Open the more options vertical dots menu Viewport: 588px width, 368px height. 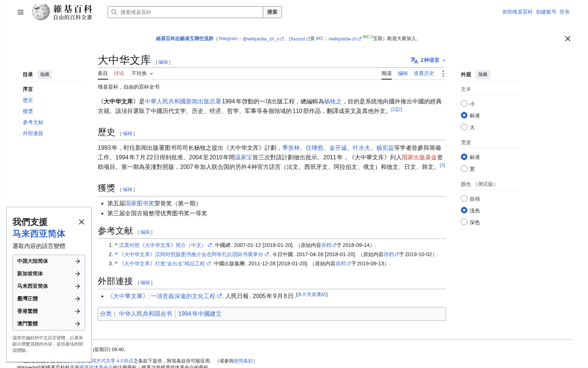click(443, 74)
